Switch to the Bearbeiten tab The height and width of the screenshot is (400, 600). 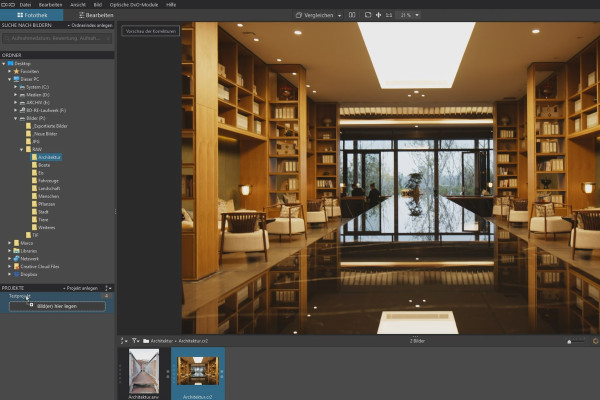click(96, 15)
